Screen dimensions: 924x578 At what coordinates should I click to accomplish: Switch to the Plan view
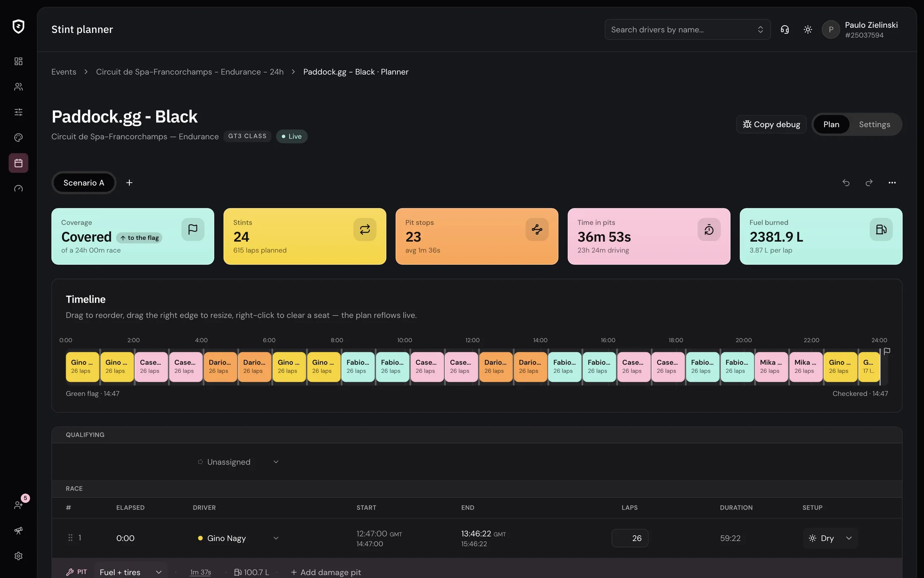[x=831, y=124]
